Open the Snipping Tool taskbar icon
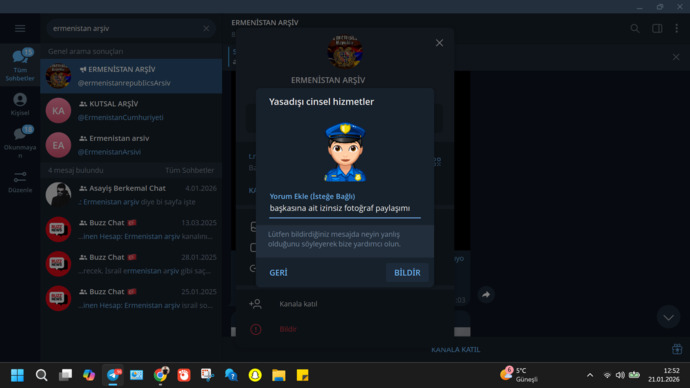The width and height of the screenshot is (690, 388). click(x=207, y=375)
